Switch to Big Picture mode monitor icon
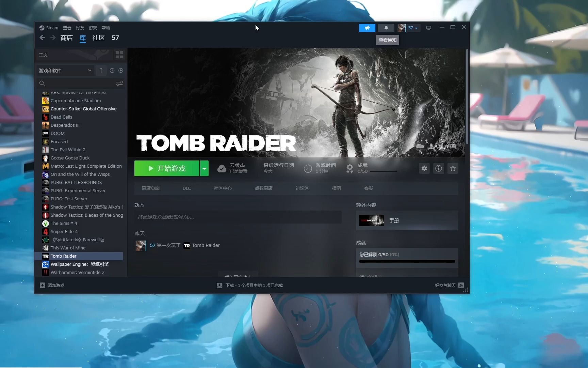This screenshot has width=588, height=368. point(428,28)
